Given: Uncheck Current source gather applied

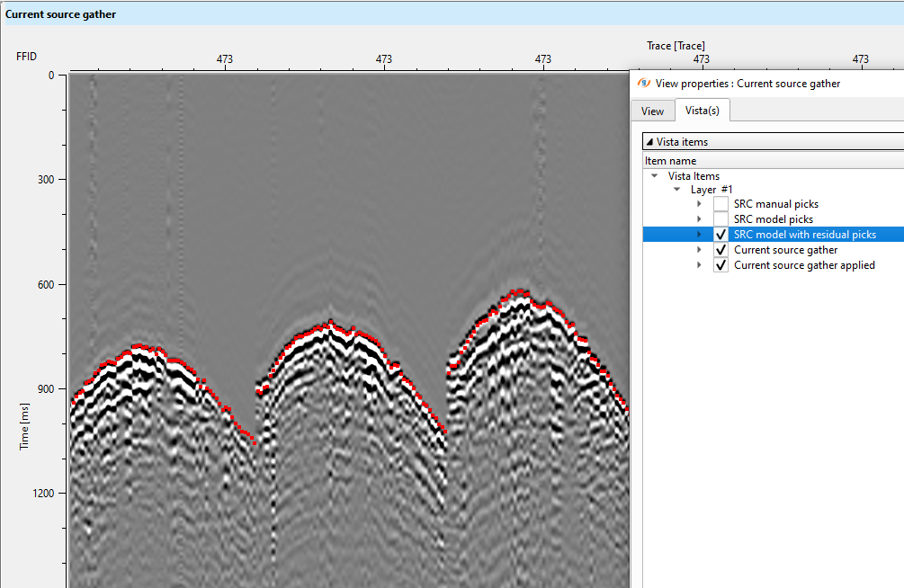Looking at the screenshot, I should (x=721, y=265).
